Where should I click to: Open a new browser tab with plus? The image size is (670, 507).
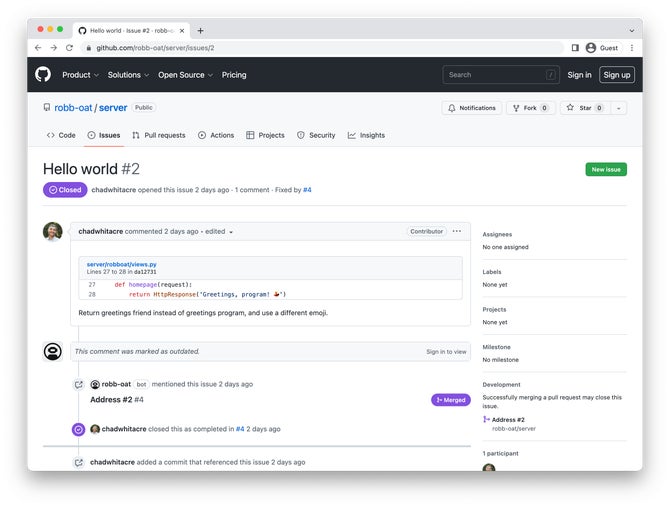coord(200,31)
